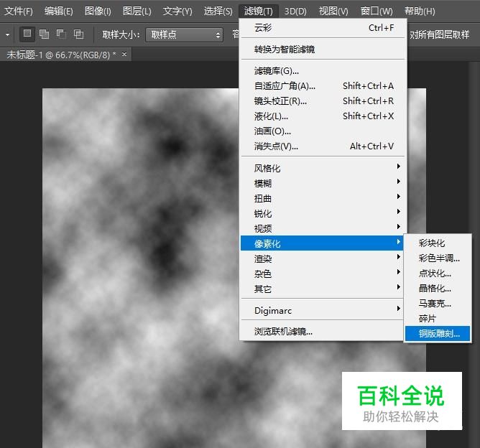Choose 转换为智能滤镜
This screenshot has height=448, width=480.
[x=323, y=50]
